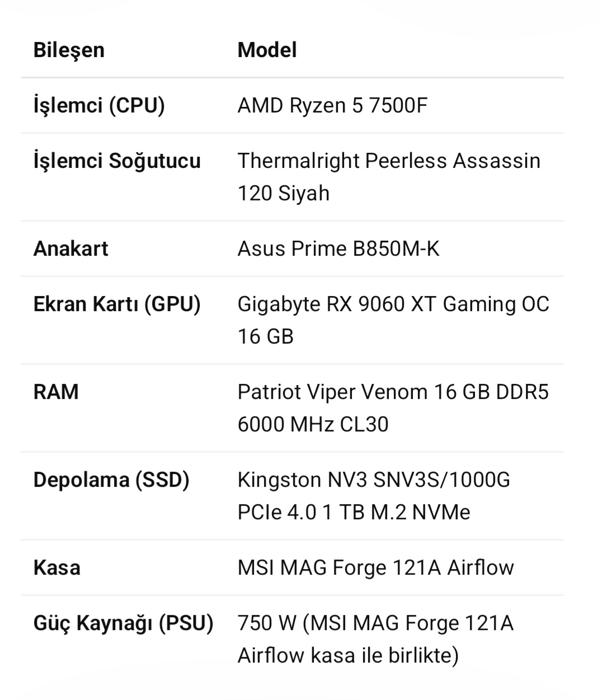Select the Depolama (SSD) label

(x=111, y=480)
